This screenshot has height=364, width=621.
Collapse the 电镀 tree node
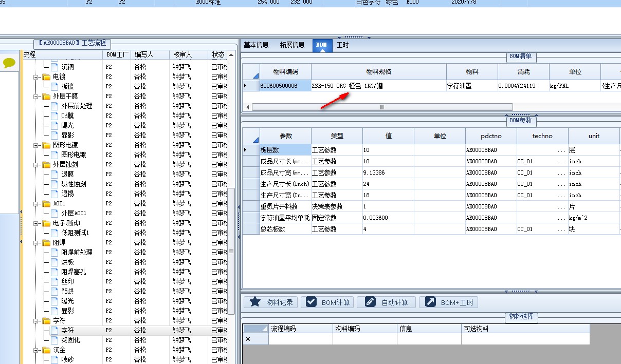pyautogui.click(x=37, y=76)
